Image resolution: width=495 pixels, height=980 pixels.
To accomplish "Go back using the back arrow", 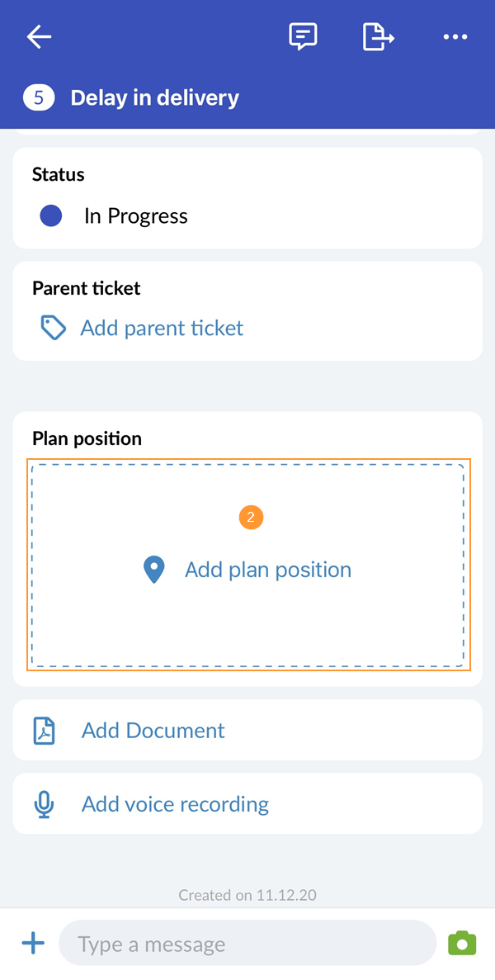I will [38, 36].
